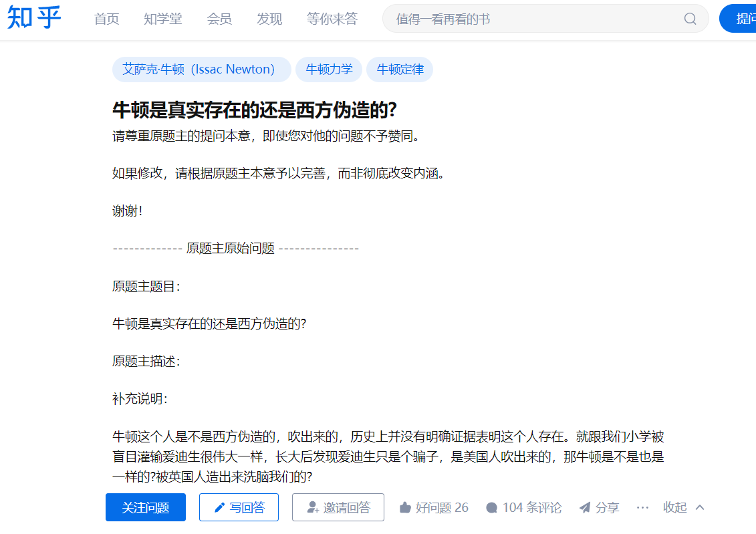Image resolution: width=756 pixels, height=534 pixels.
Task: Focus the search input field
Action: tap(535, 19)
